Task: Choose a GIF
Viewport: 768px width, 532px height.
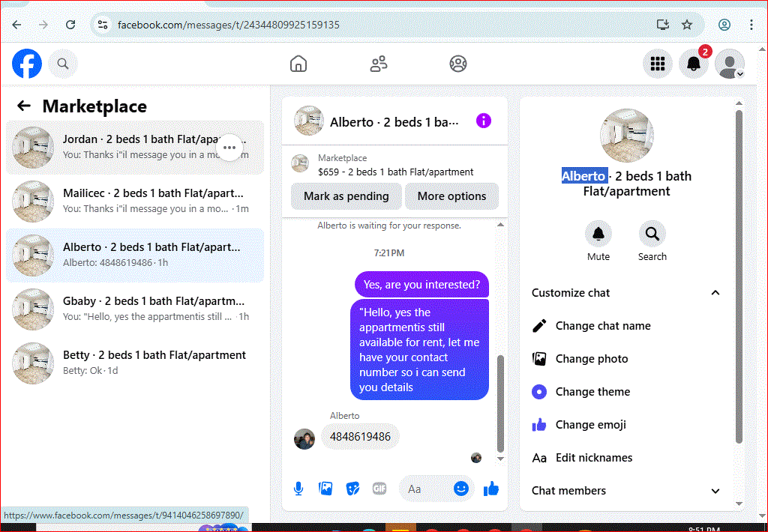Action: [x=379, y=489]
